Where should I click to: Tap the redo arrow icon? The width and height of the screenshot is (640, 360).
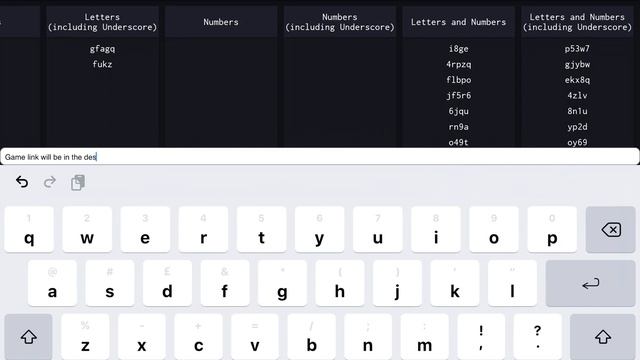(50, 182)
